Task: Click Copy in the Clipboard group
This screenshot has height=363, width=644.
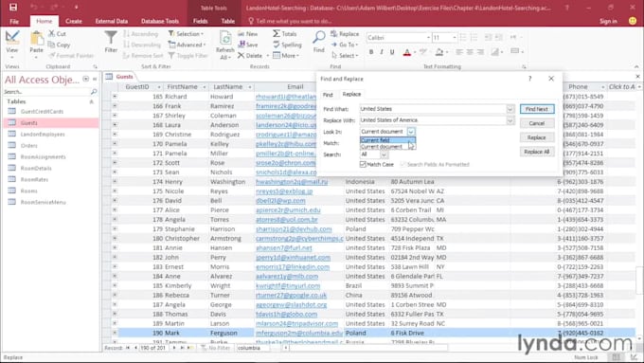Action: point(59,45)
